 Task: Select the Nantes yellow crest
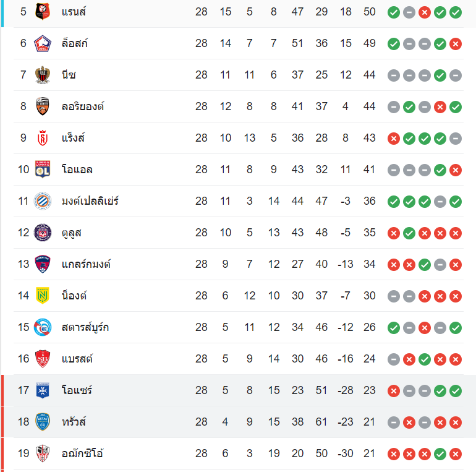click(43, 296)
